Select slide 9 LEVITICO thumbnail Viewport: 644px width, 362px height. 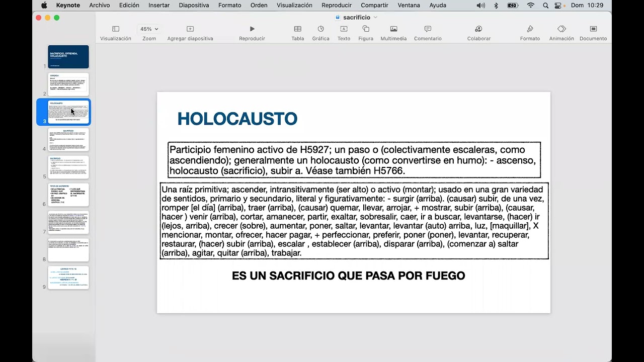coord(68,278)
